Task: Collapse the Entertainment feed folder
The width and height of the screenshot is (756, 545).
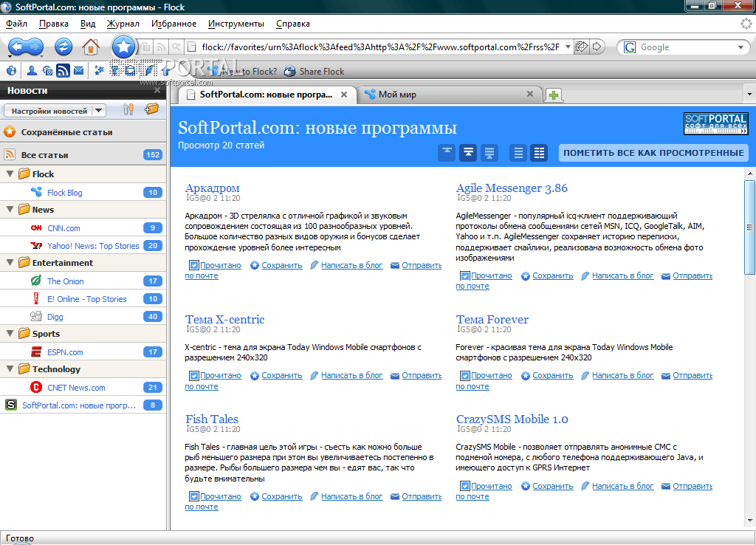Action: pyautogui.click(x=10, y=263)
